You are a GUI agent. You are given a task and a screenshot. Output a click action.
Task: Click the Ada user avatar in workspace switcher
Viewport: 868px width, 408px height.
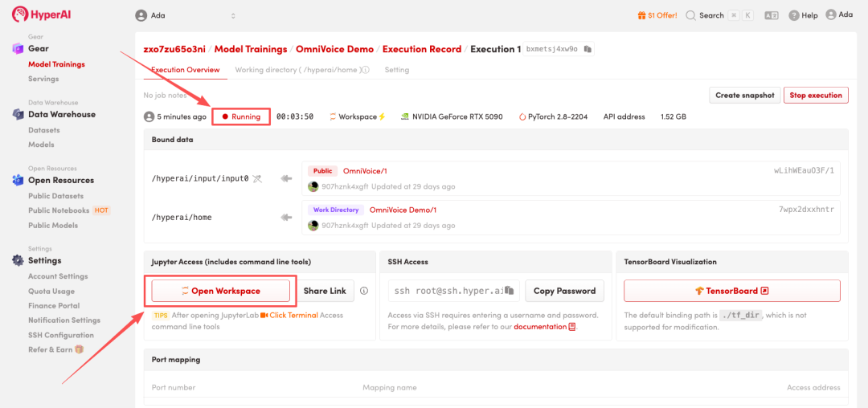[x=141, y=15]
